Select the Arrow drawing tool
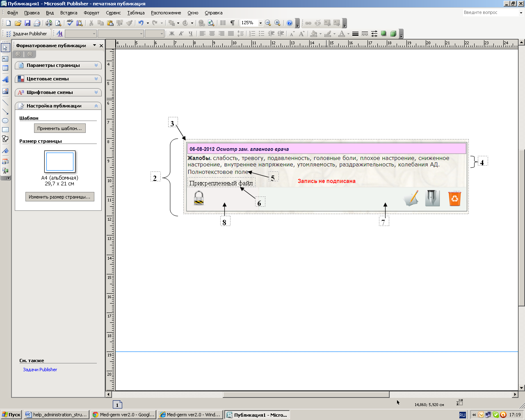 pos(5,112)
